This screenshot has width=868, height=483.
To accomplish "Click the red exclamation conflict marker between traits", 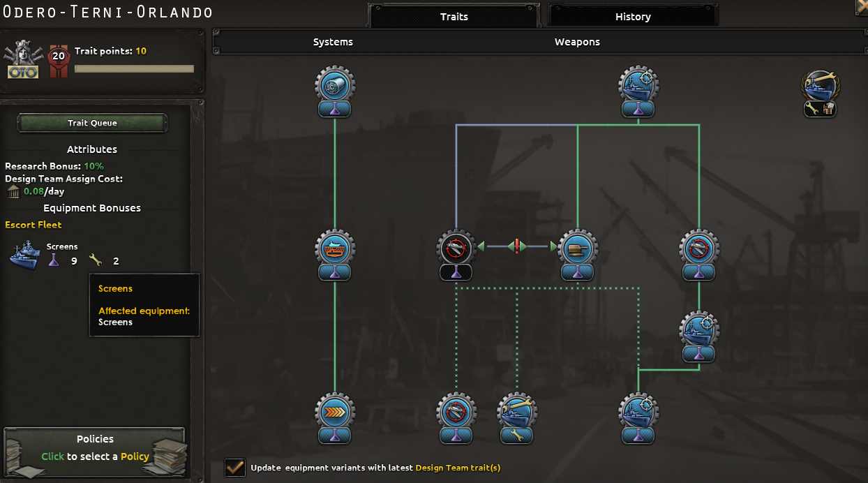I will [516, 246].
